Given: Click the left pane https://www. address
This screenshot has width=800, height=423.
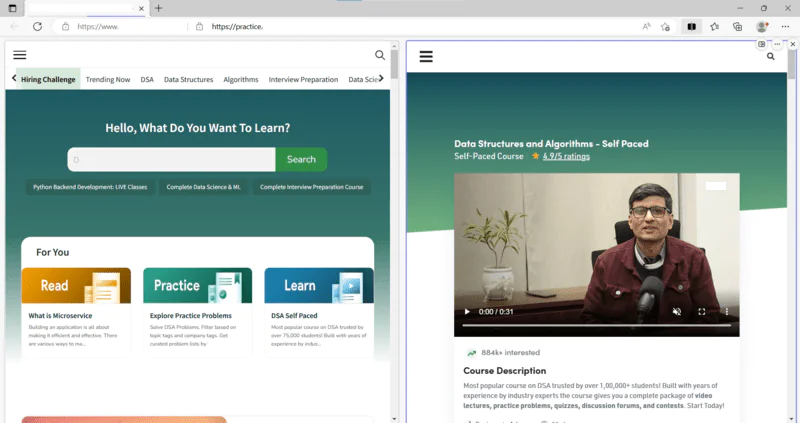Looking at the screenshot, I should pos(98,27).
